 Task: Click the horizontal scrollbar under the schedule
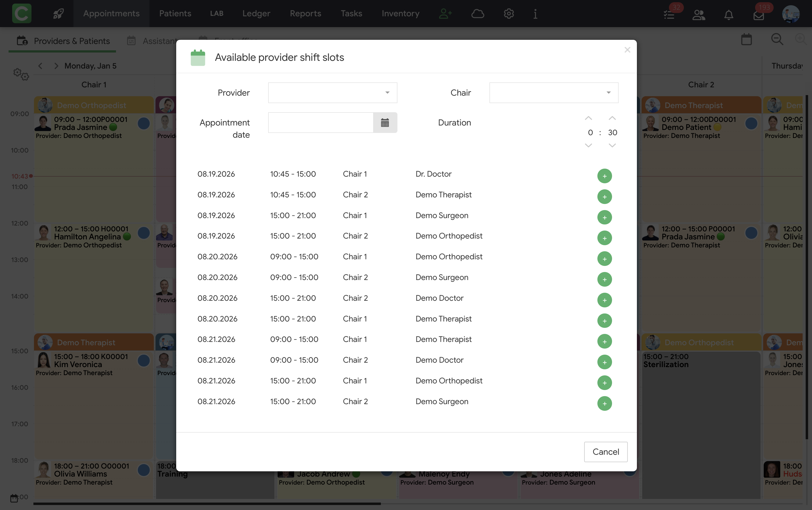(x=207, y=504)
